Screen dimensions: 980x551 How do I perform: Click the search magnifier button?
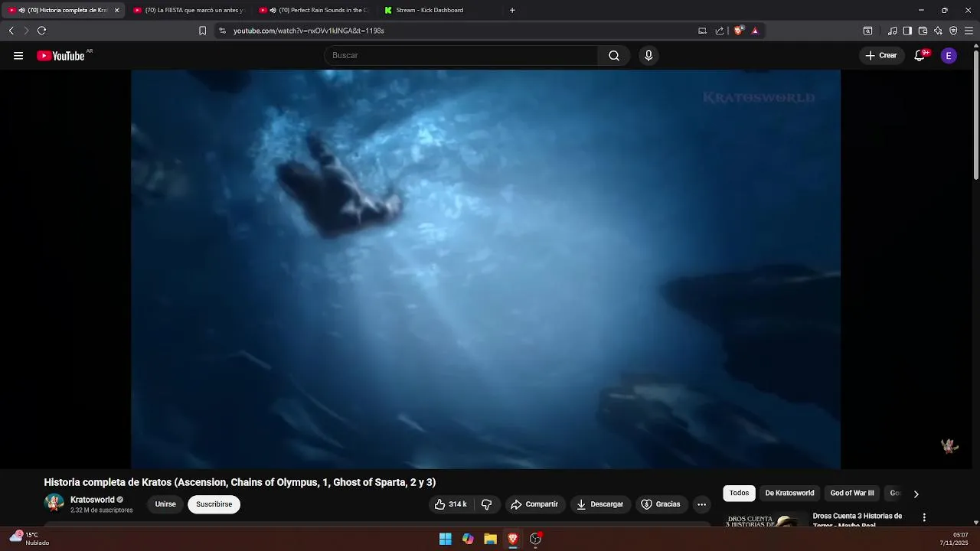tap(614, 56)
